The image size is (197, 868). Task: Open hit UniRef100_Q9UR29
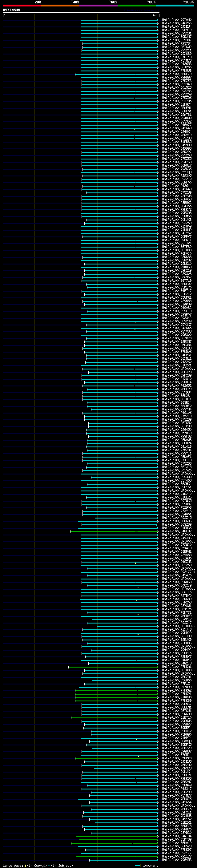click(176, 633)
